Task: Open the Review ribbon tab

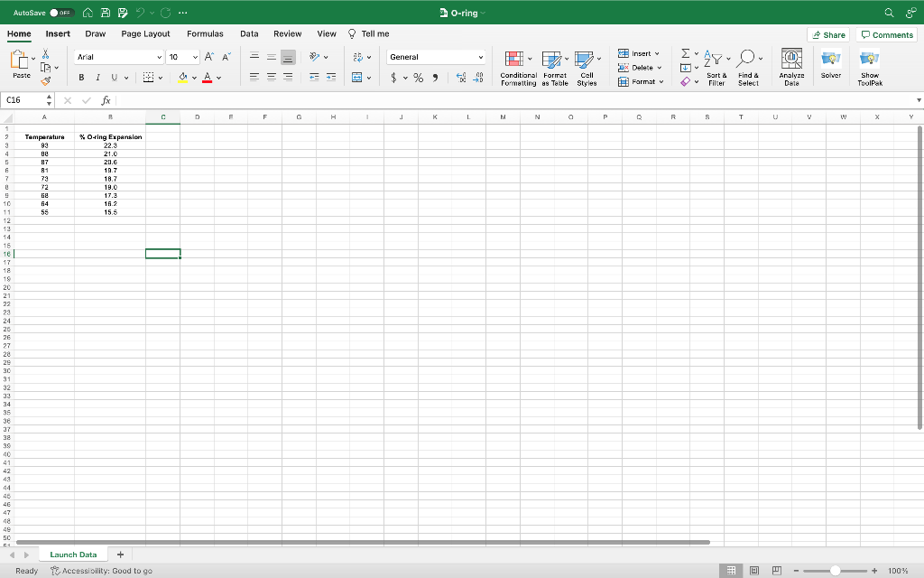Action: 287,33
